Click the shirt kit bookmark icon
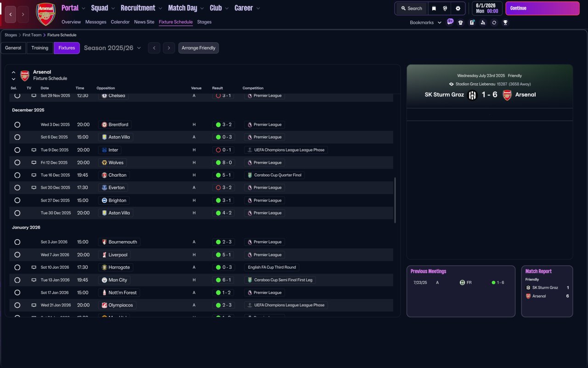The image size is (588, 368). click(461, 23)
